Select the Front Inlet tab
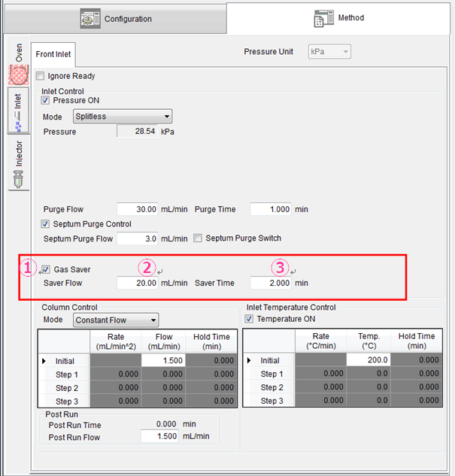This screenshot has height=476, width=455. tap(53, 54)
